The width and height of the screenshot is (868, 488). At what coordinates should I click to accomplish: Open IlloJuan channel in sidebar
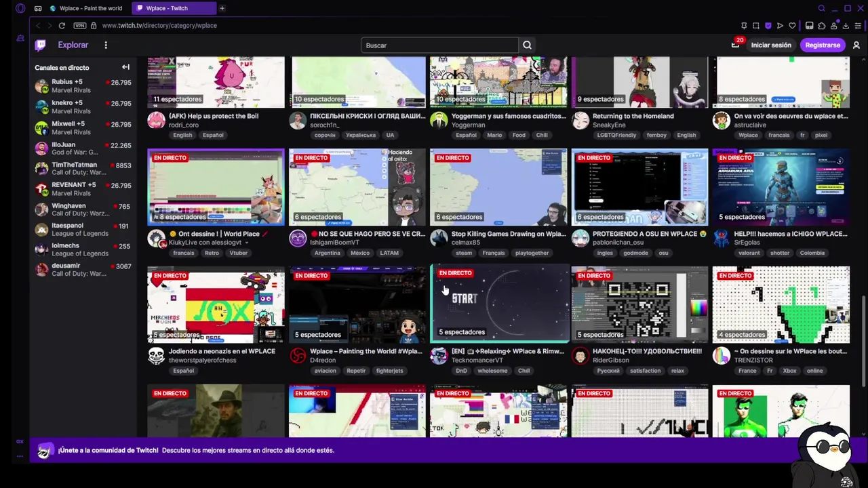(x=83, y=148)
